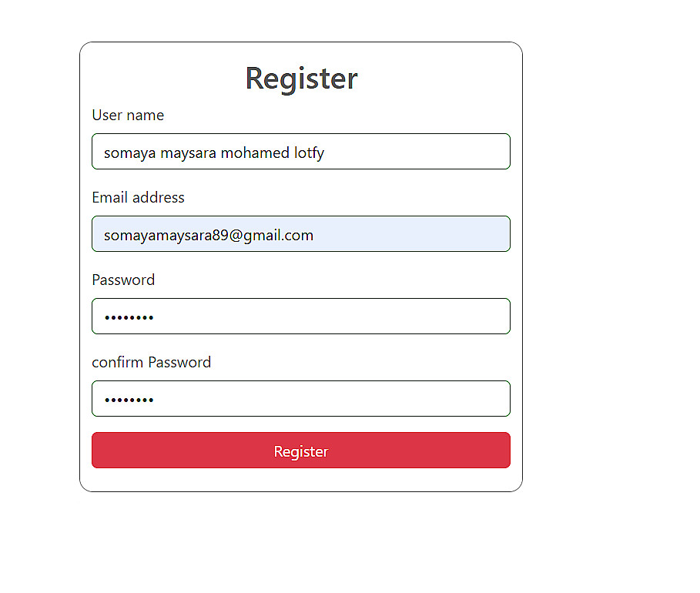Click the white Register text on the button

coord(301,451)
